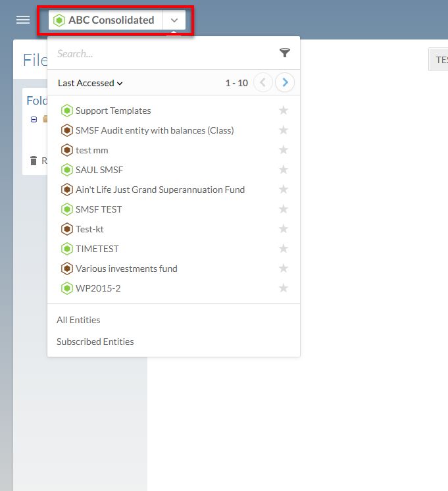The image size is (448, 491).
Task: Star the SAUL SMSF entity
Action: pyautogui.click(x=284, y=169)
